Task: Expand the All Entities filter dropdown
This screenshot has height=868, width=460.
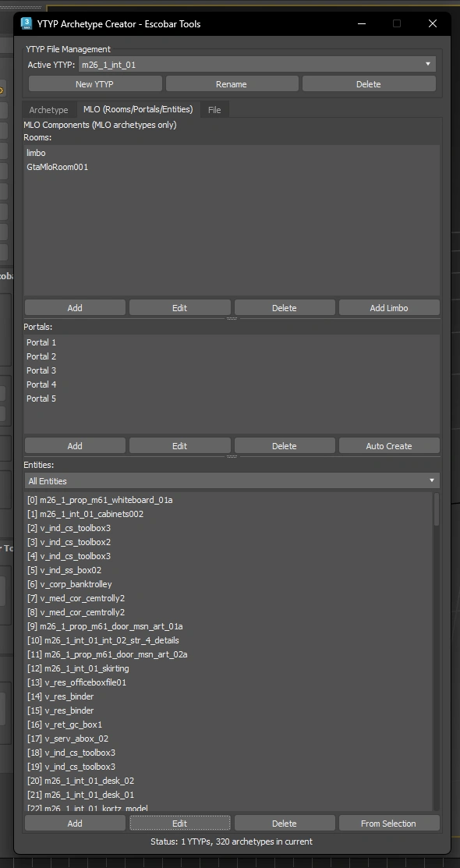Action: (232, 480)
